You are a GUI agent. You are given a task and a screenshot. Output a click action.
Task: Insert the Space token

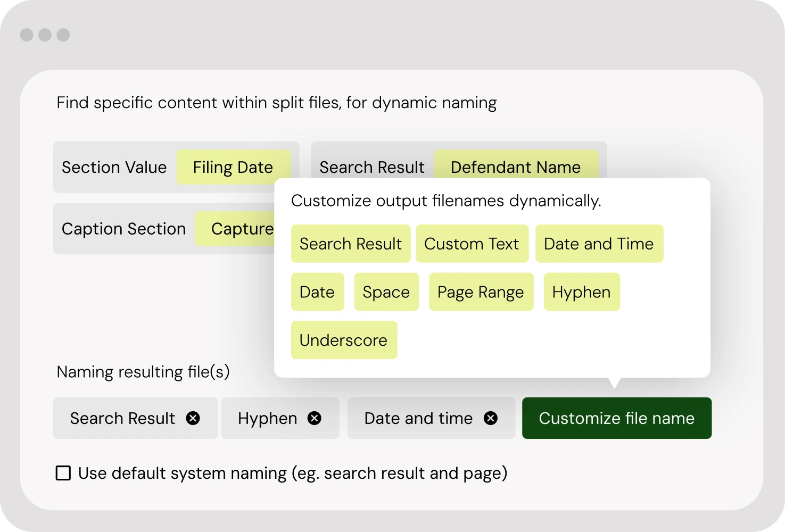click(386, 292)
